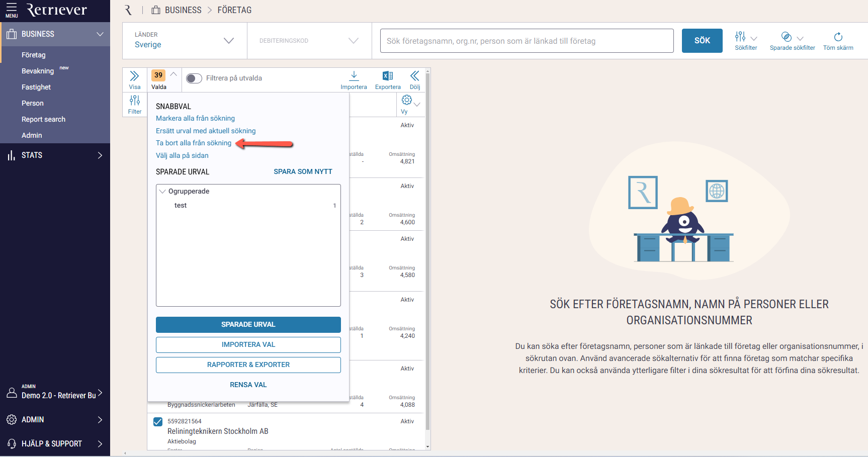Viewport: 868px width, 457px height.
Task: Open the Debiteringskod dropdown
Action: [x=309, y=41]
